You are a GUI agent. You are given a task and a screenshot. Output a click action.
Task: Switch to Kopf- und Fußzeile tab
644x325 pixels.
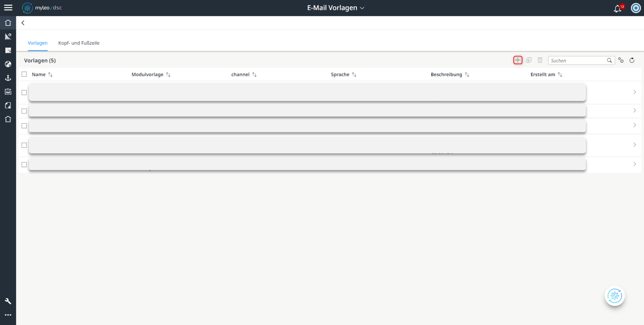pos(79,43)
